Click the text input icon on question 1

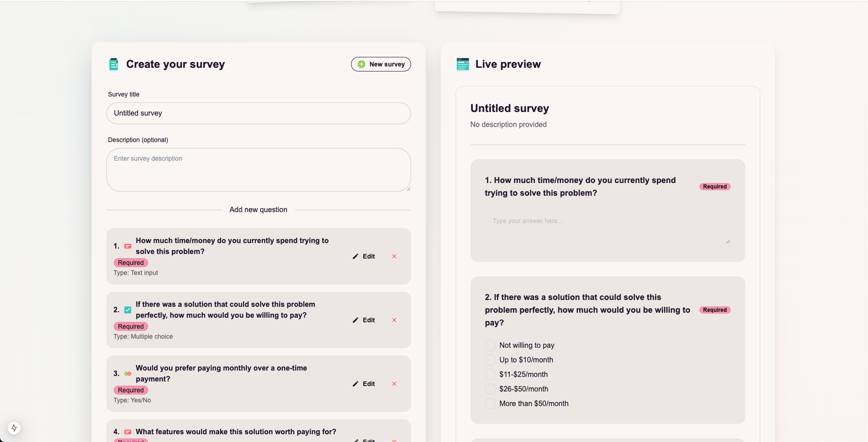128,246
